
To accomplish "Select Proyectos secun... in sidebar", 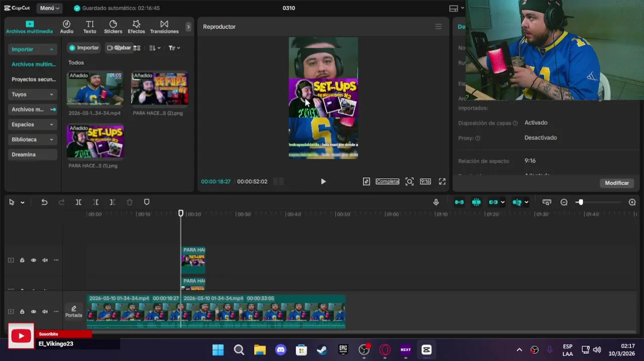I will coord(33,79).
